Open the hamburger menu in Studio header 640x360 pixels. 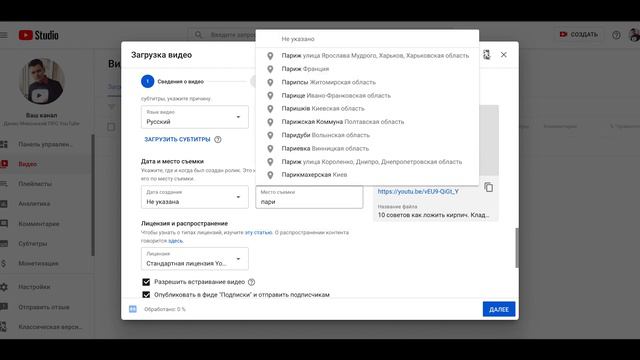coord(4,35)
